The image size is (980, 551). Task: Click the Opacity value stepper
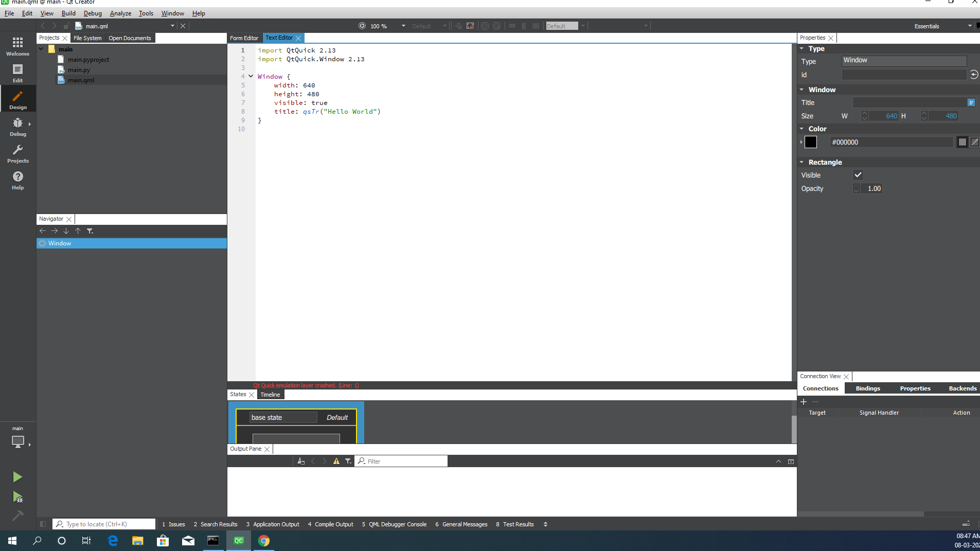857,188
